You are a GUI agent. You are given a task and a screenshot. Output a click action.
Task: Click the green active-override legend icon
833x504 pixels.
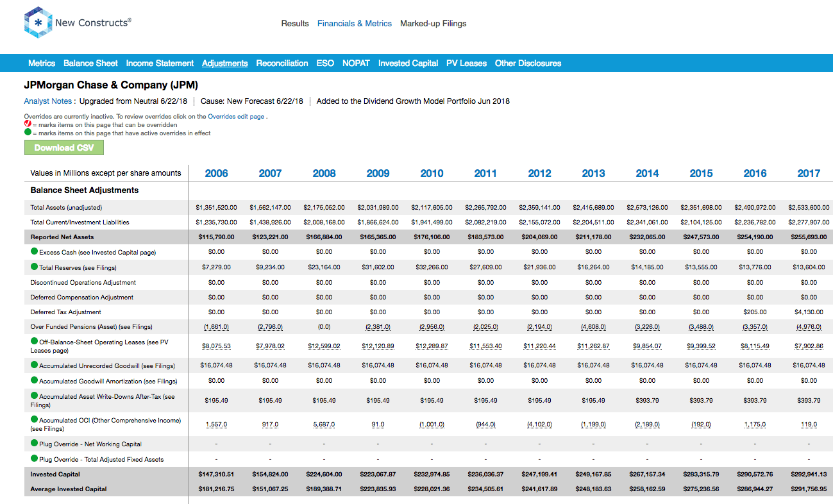click(x=28, y=132)
